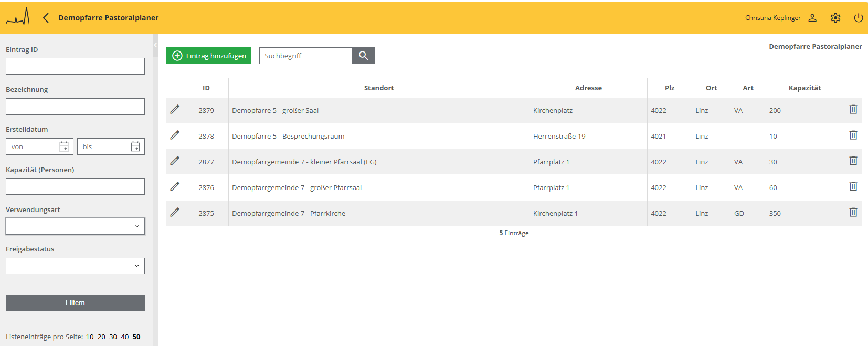Image resolution: width=868 pixels, height=346 pixels.
Task: Open the Verwendungsart dropdown
Action: [75, 226]
